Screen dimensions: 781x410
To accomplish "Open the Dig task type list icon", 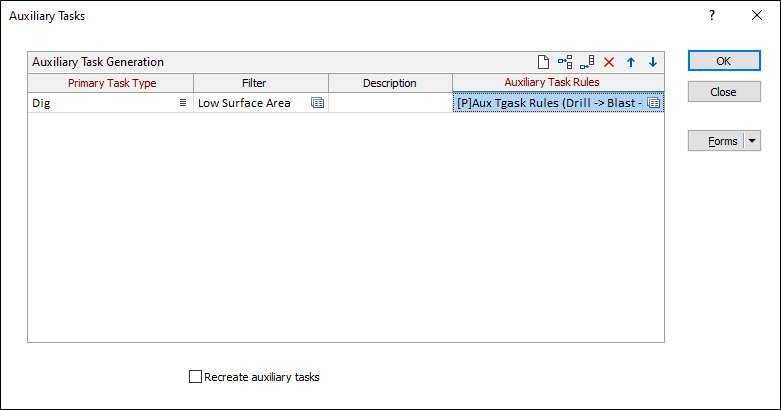I will point(183,103).
